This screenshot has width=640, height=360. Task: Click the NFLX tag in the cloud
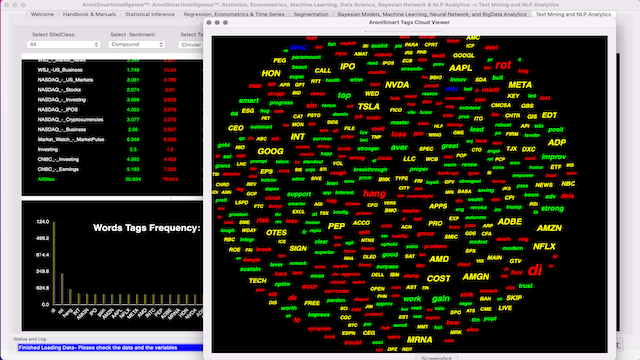pos(544,247)
